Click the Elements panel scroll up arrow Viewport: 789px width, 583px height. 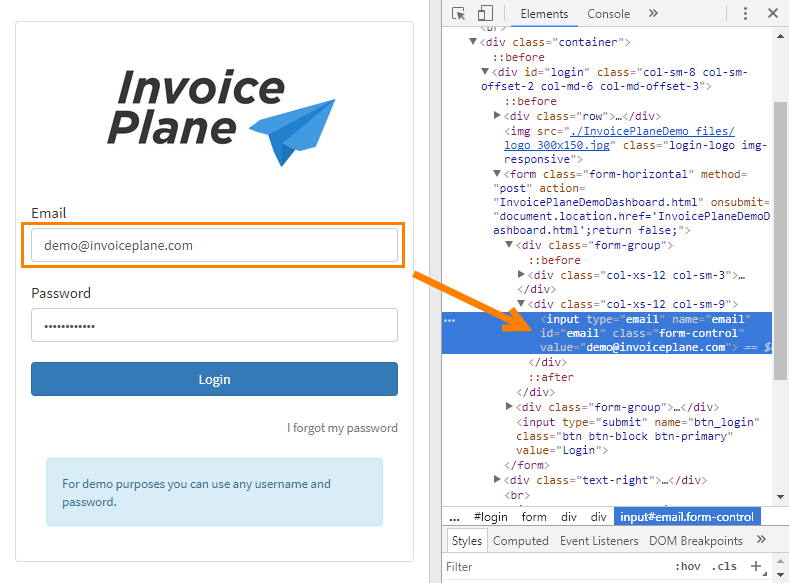pos(780,36)
